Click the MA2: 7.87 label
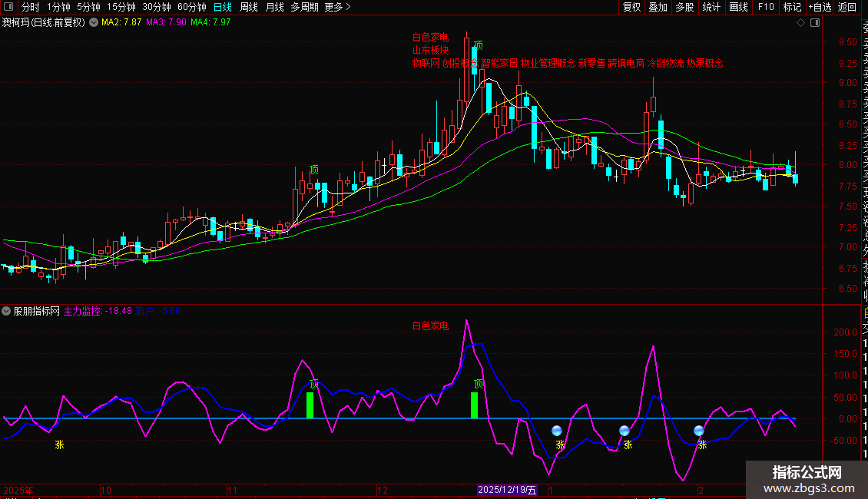Image resolution: width=868 pixels, height=499 pixels. pos(121,22)
